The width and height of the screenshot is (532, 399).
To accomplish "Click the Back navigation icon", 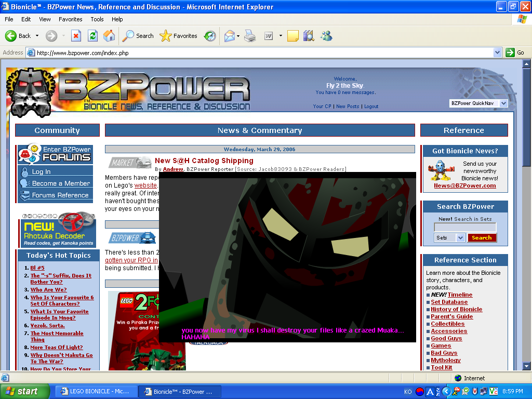I will [x=11, y=36].
